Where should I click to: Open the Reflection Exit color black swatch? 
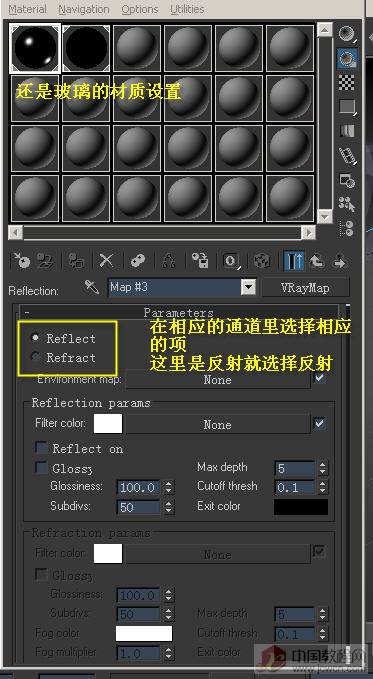[x=301, y=507]
